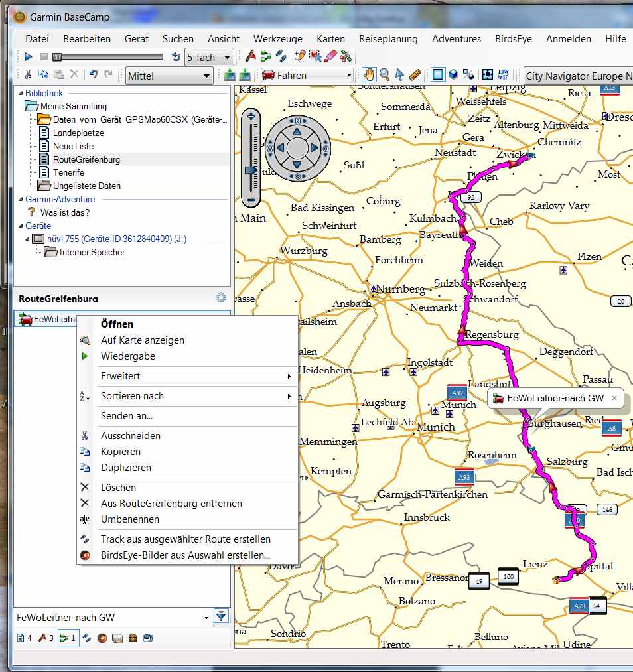Click the FeWoLeitner-nach GW search field
Screen dimensions: 633x672
click(x=108, y=618)
